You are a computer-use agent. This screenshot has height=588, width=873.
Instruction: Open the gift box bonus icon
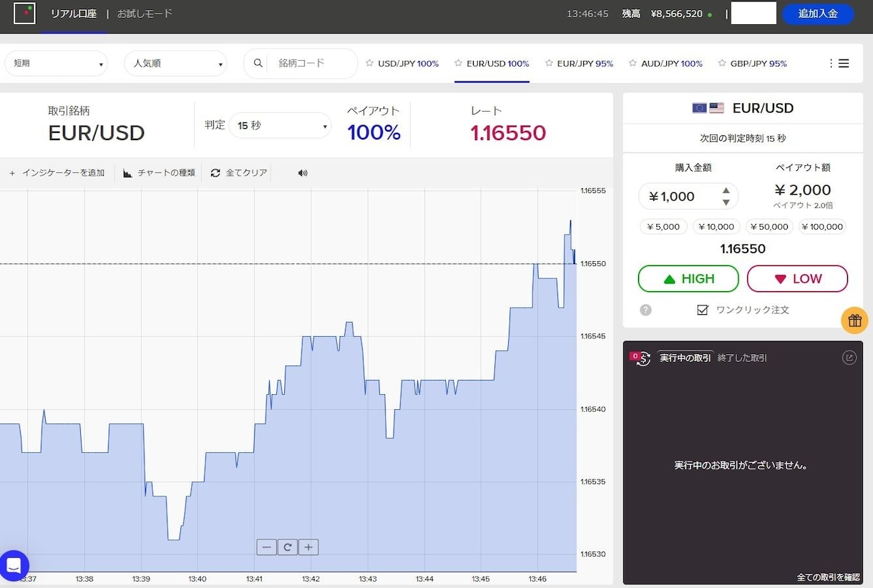(854, 320)
